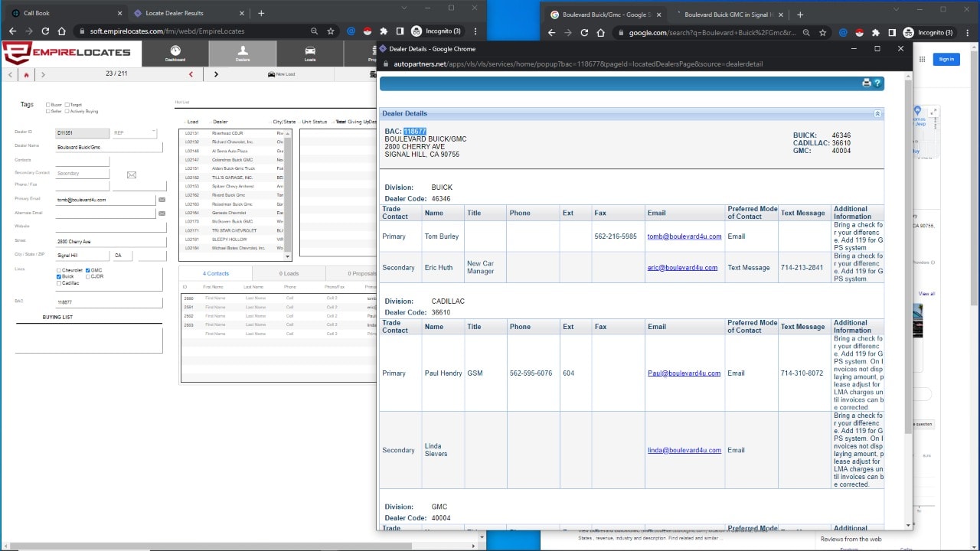Click the Dealer Name input field

coord(109,147)
